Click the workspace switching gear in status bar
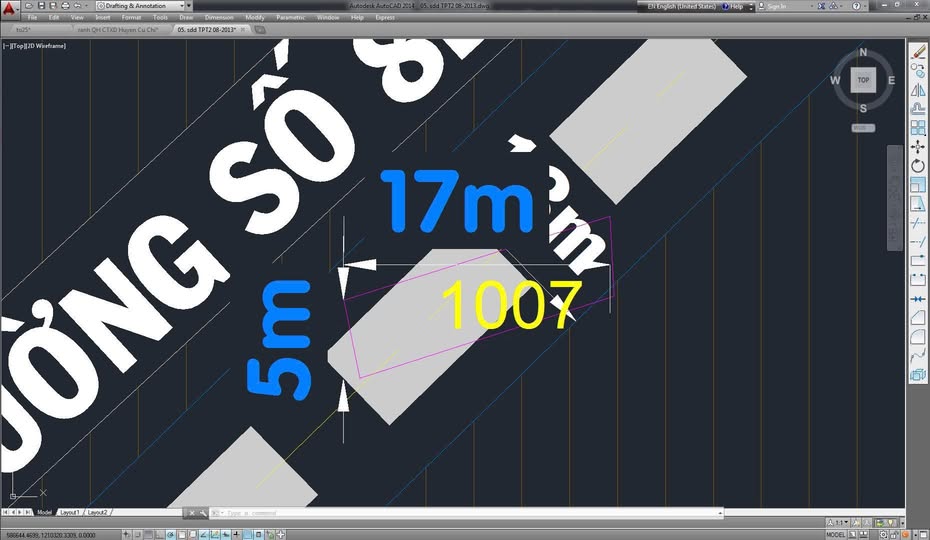This screenshot has width=930, height=540. click(x=883, y=535)
